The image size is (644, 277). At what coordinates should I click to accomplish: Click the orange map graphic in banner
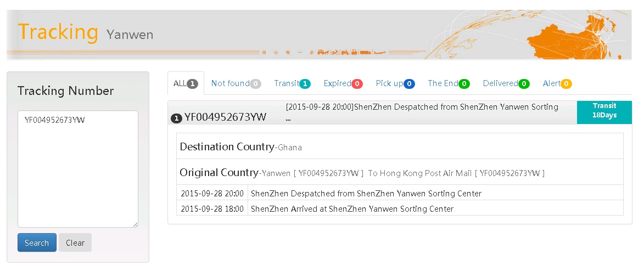[x=571, y=35]
